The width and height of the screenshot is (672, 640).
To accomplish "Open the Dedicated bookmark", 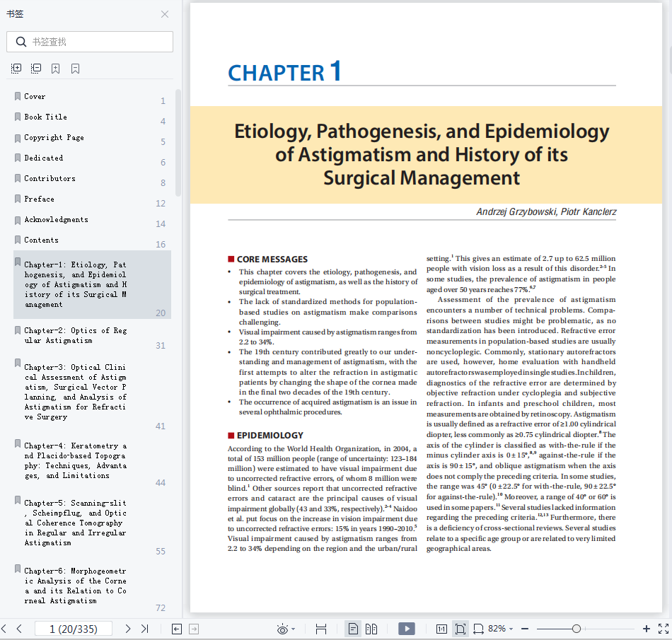I will [x=43, y=158].
